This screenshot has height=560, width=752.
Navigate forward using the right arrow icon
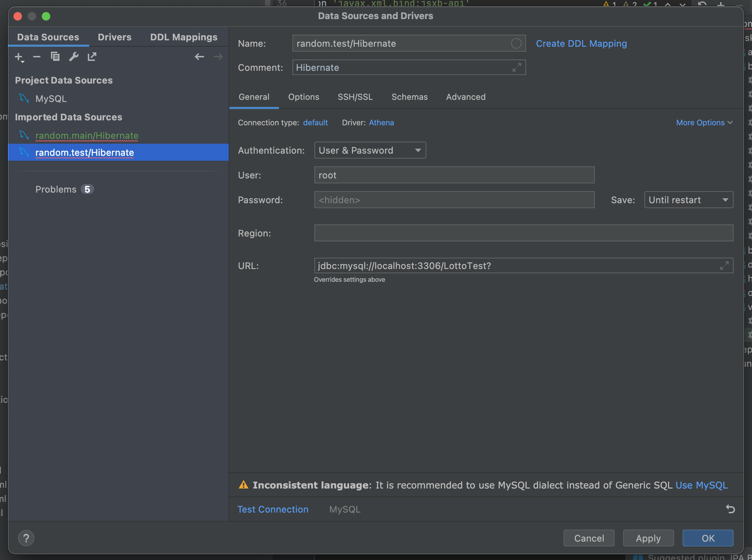tap(218, 57)
